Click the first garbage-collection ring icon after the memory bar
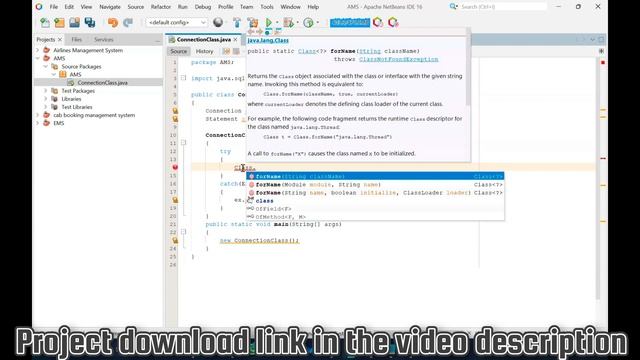This screenshot has height=360, width=640. (378, 22)
